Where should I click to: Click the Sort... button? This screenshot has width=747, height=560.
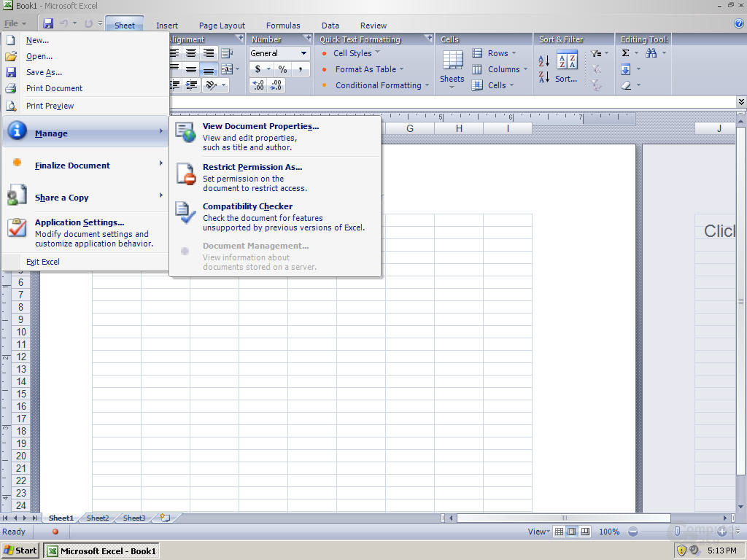(566, 66)
